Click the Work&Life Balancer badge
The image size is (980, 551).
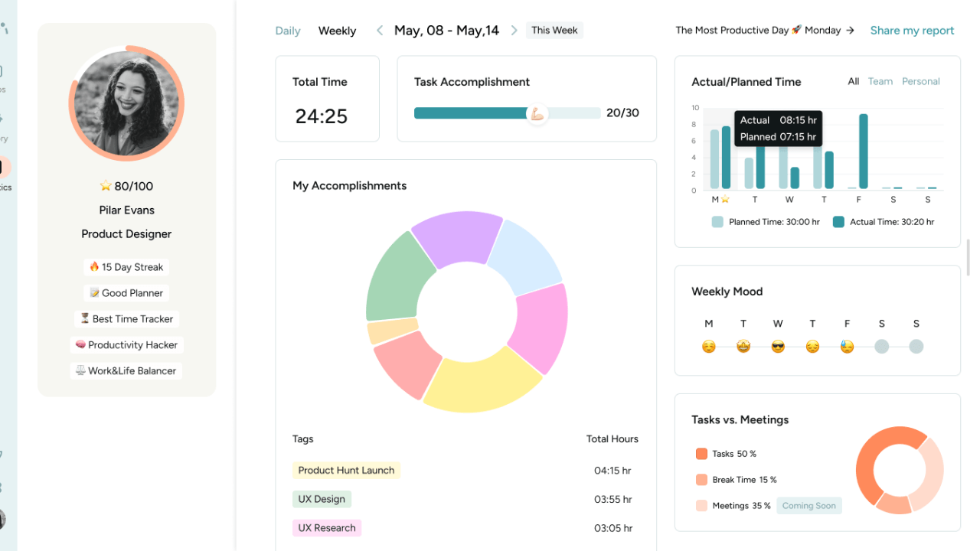click(x=126, y=370)
